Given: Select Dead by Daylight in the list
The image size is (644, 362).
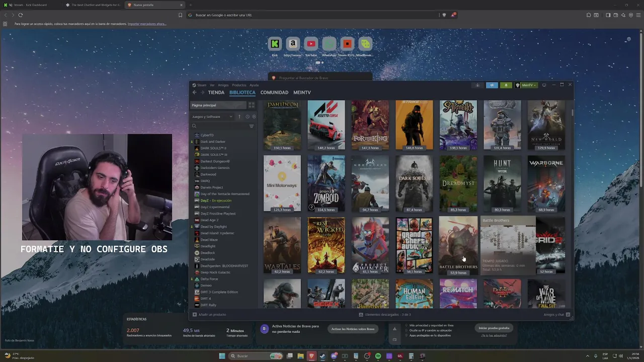Looking at the screenshot, I should (x=214, y=227).
